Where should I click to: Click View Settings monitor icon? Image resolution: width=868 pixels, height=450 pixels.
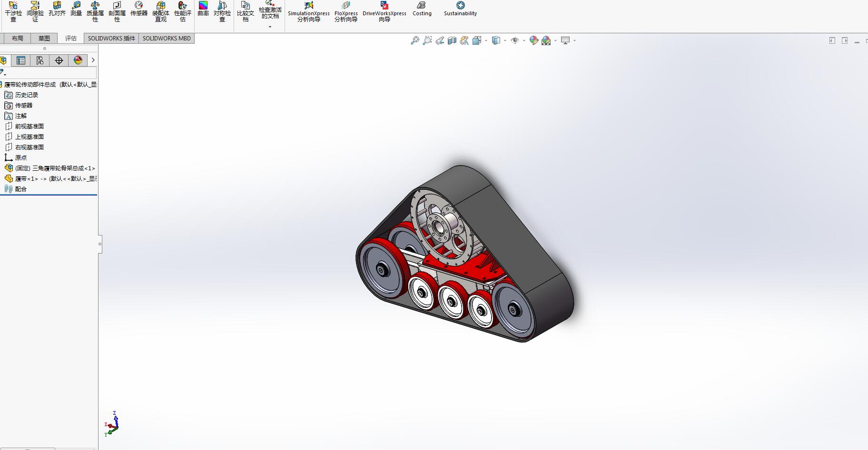[x=565, y=41]
